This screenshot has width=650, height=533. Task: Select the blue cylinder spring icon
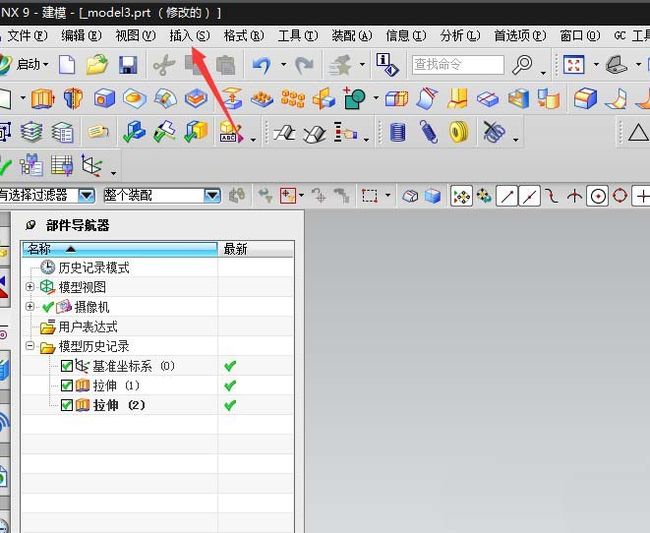397,133
